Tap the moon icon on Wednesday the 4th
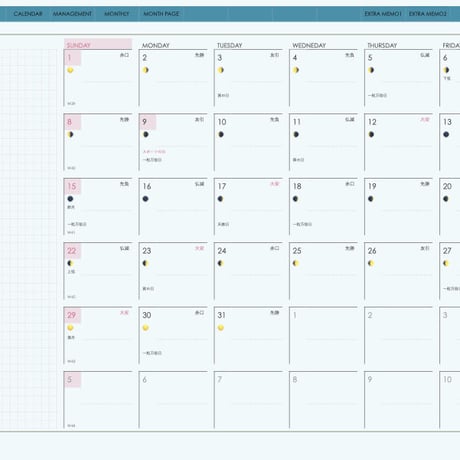 tap(296, 70)
